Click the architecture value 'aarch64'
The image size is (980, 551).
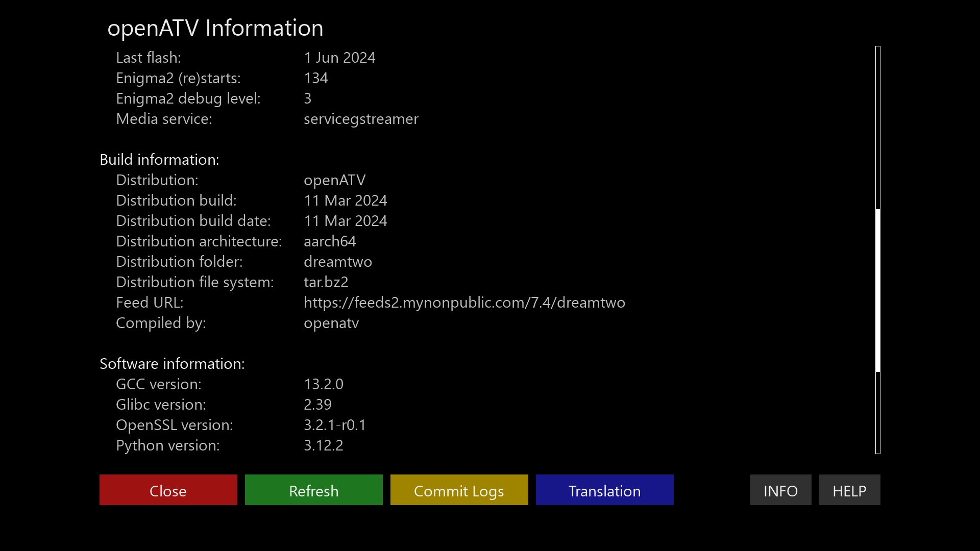tap(330, 241)
